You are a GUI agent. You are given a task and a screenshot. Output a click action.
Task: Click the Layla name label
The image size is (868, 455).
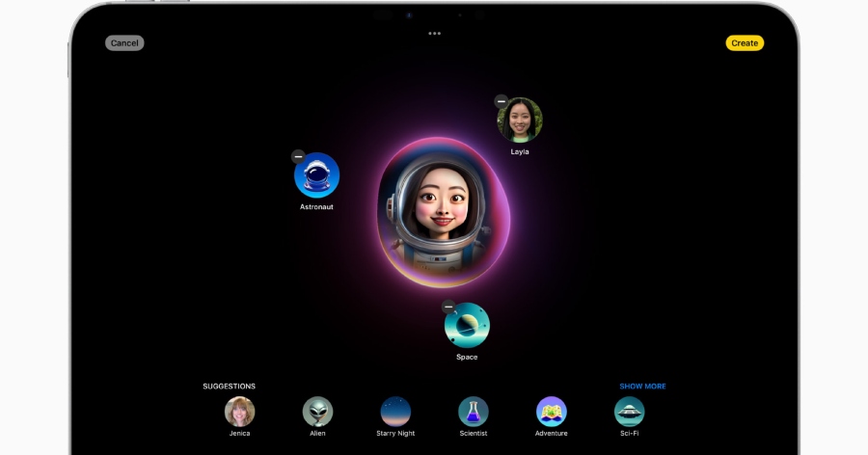click(x=520, y=151)
